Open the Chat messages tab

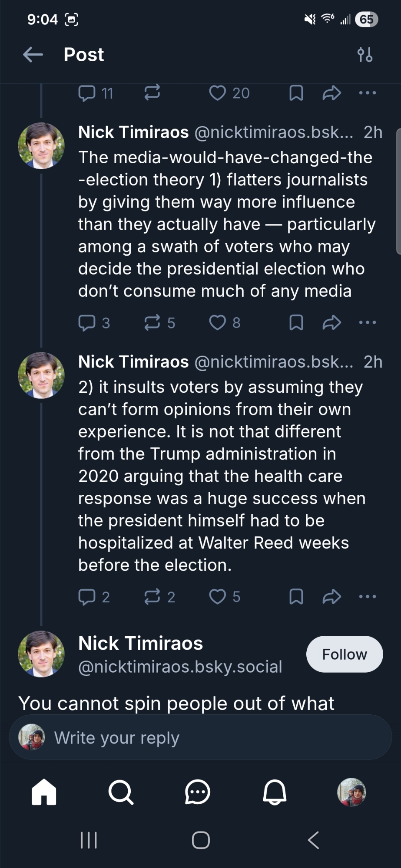click(198, 792)
